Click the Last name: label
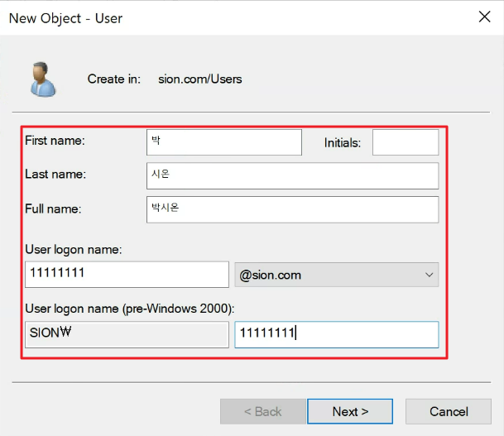The image size is (504, 436). (x=55, y=174)
